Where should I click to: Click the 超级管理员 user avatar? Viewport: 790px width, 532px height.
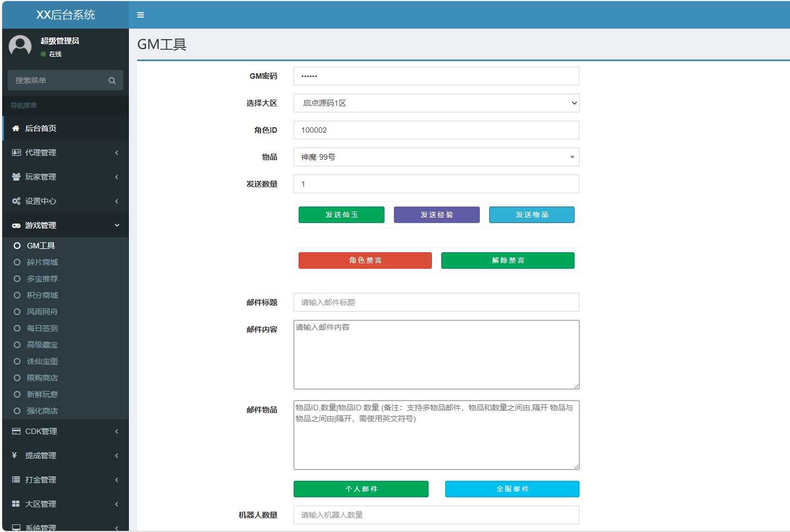click(20, 46)
